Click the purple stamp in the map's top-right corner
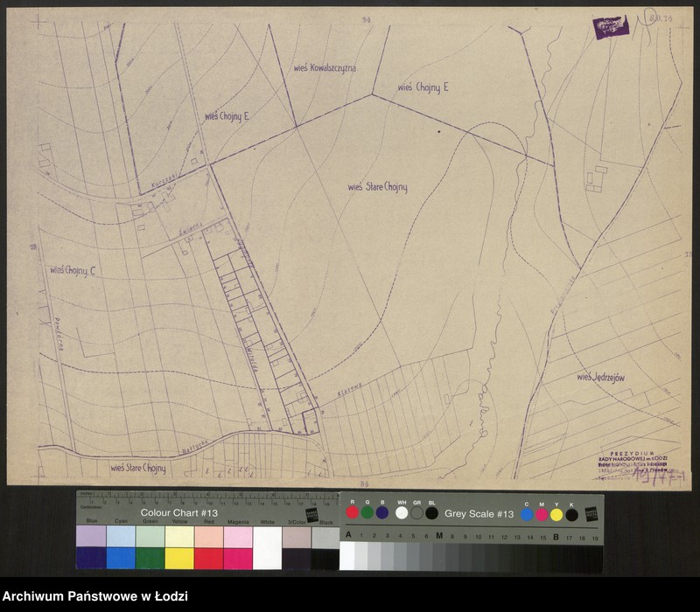This screenshot has height=612, width=700. tap(611, 27)
